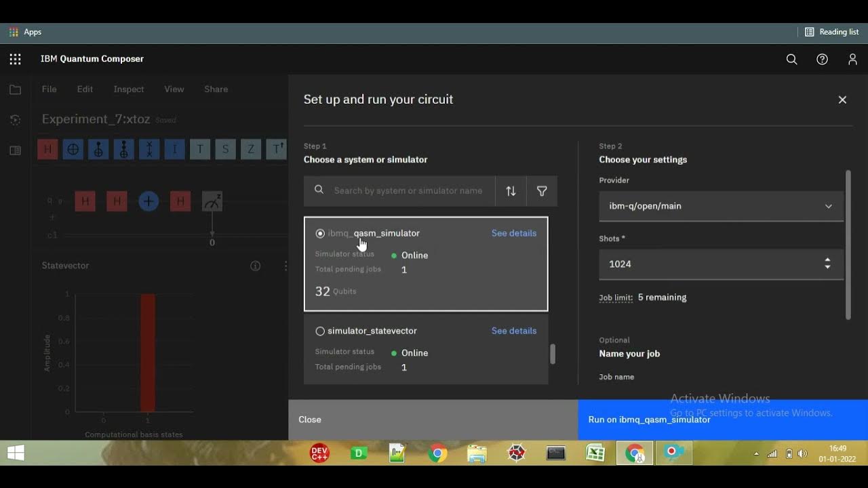This screenshot has width=868, height=488.
Task: Select the SWAP gate in the palette
Action: (149, 149)
